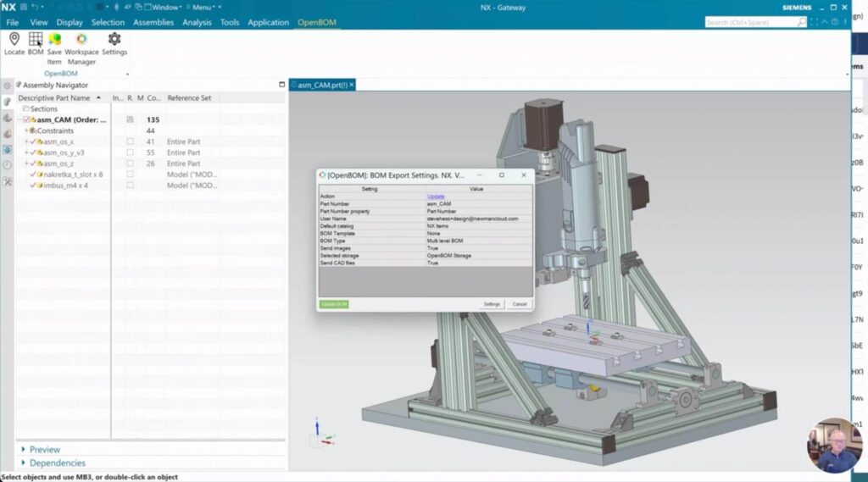Click the full screen icon beside search
The image size is (868, 482).
[x=814, y=22]
